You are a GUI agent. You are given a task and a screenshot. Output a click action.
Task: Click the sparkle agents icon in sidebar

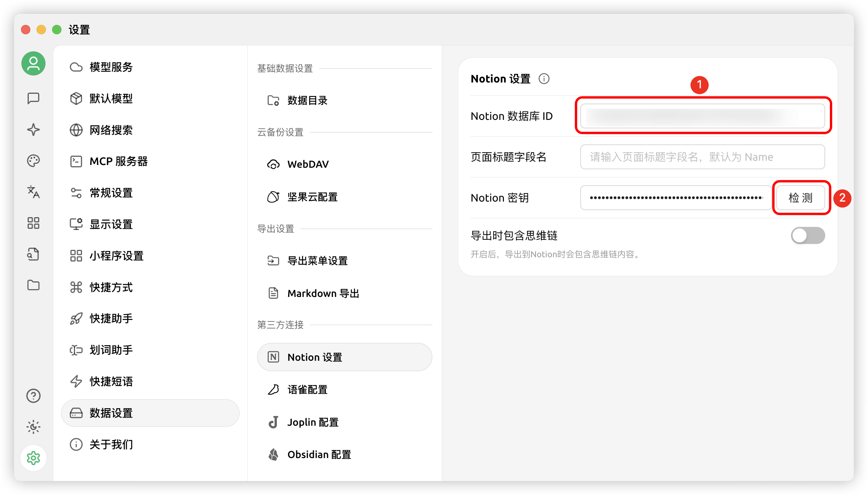(33, 130)
